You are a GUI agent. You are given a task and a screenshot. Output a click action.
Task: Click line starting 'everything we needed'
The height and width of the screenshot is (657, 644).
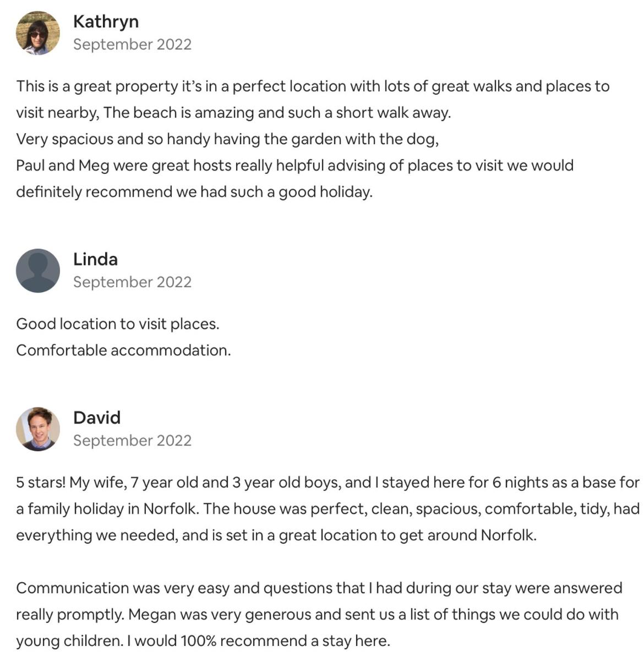(x=276, y=535)
